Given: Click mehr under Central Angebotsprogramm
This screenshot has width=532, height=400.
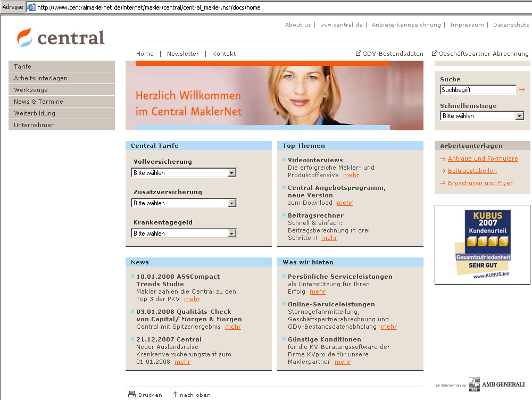Looking at the screenshot, I should pos(345,203).
